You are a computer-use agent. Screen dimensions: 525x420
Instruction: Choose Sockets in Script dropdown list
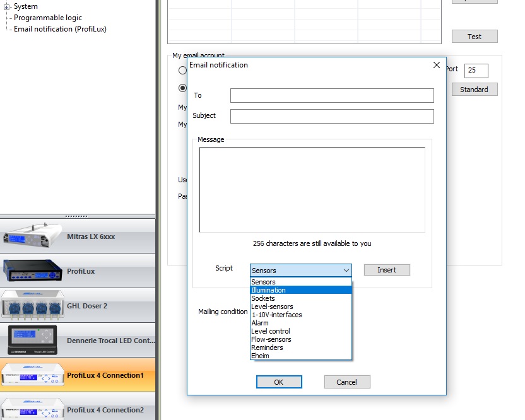[301, 298]
